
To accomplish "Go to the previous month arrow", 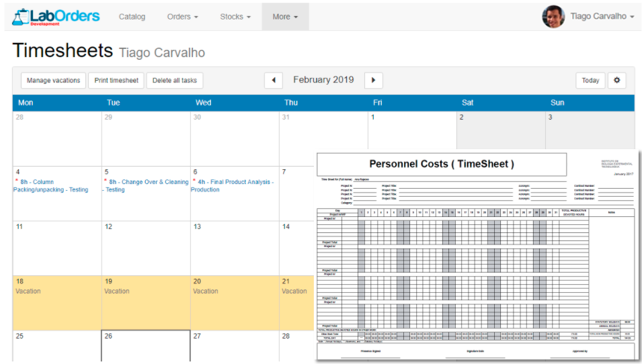I will tap(273, 81).
